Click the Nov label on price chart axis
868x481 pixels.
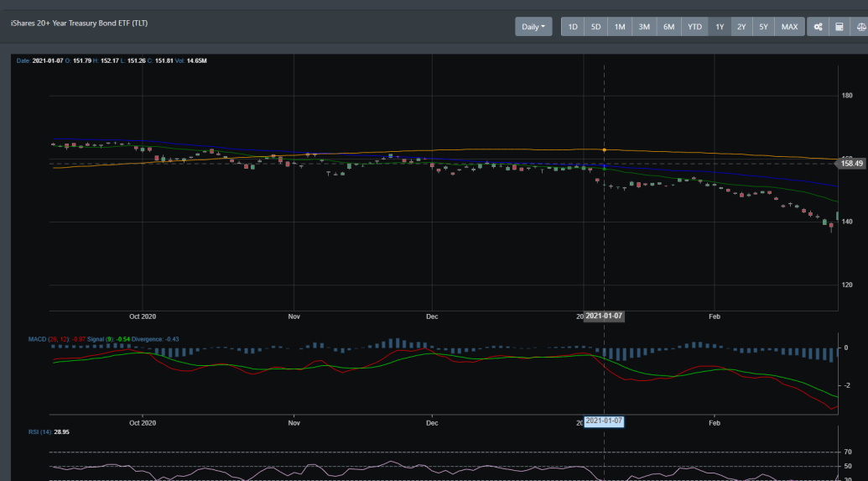click(294, 317)
